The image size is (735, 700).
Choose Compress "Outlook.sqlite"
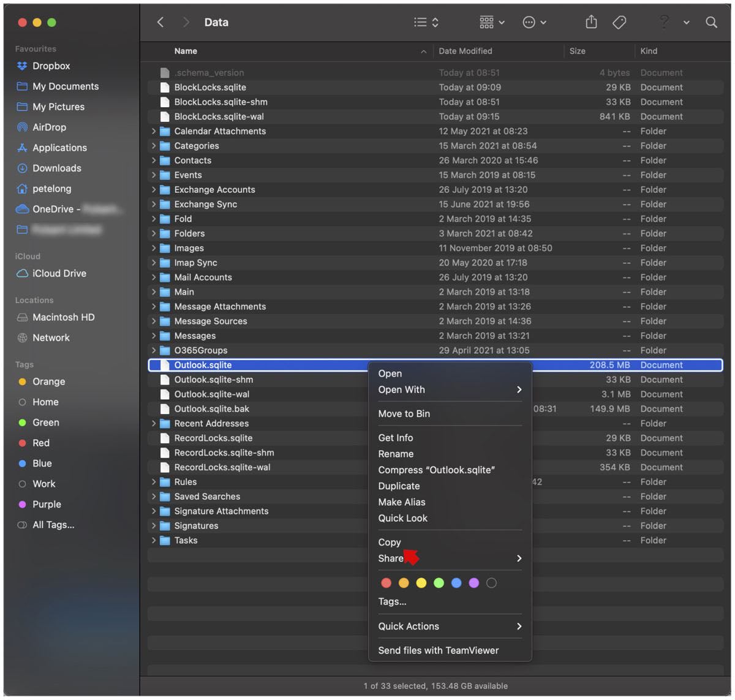(x=450, y=470)
